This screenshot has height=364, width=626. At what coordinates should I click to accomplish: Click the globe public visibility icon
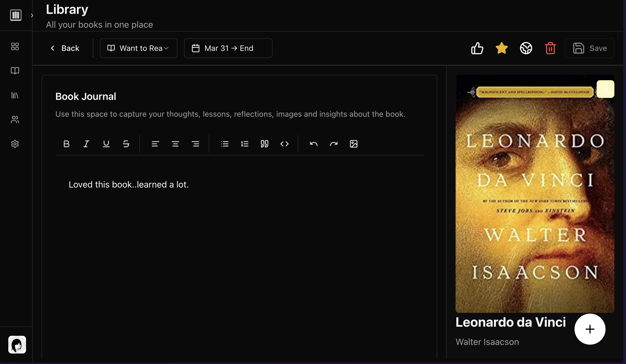526,48
